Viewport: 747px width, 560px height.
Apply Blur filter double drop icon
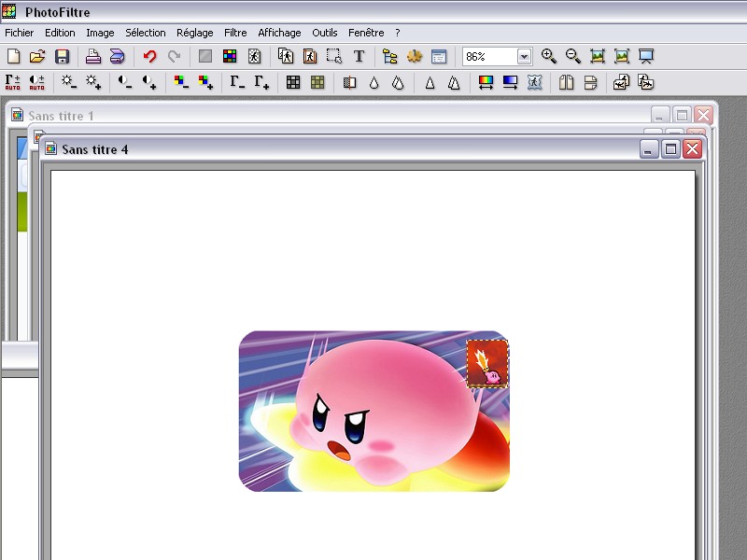[x=399, y=83]
